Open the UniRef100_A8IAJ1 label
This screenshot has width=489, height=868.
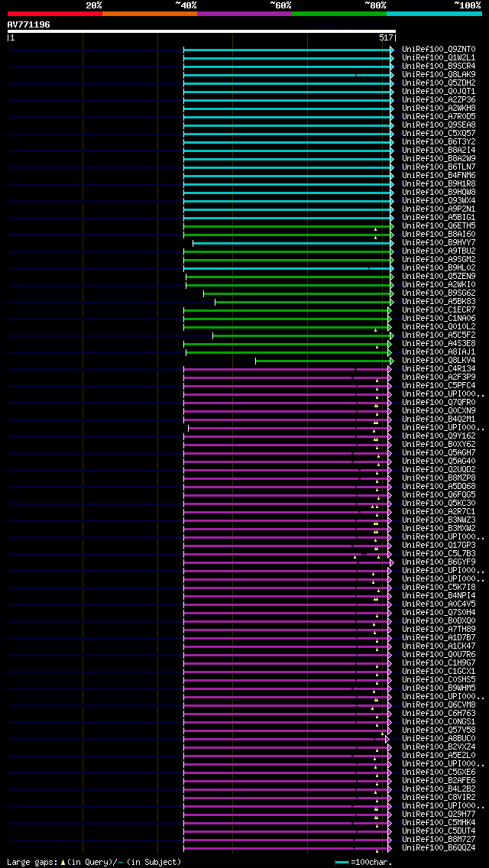(x=439, y=352)
